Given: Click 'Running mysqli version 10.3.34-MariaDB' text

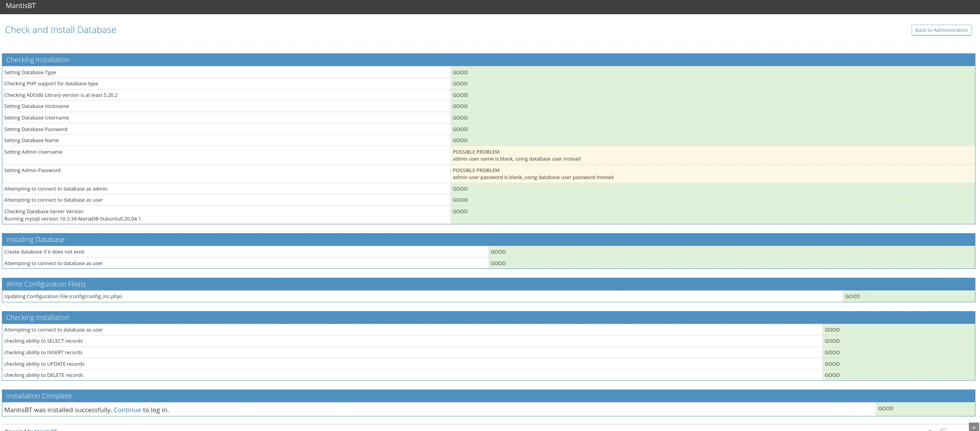Looking at the screenshot, I should pyautogui.click(x=72, y=219).
